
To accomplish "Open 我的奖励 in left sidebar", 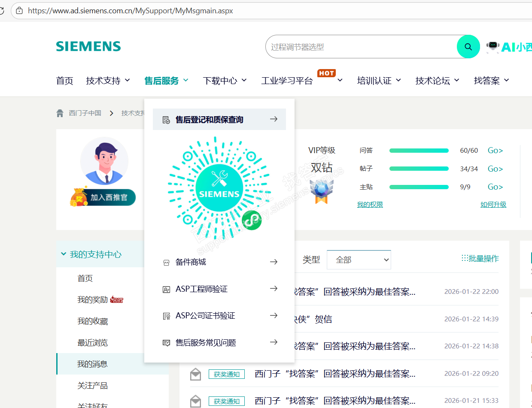I will [x=92, y=300].
